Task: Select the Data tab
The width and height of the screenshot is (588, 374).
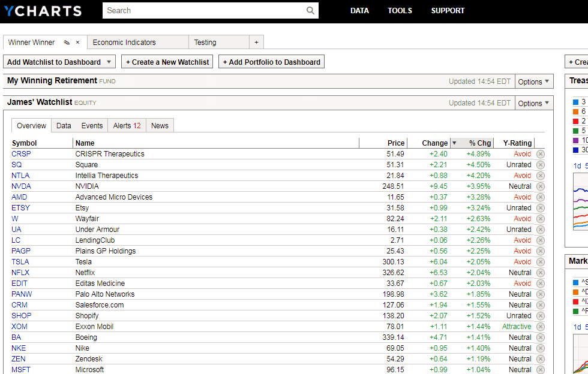Action: coord(64,125)
